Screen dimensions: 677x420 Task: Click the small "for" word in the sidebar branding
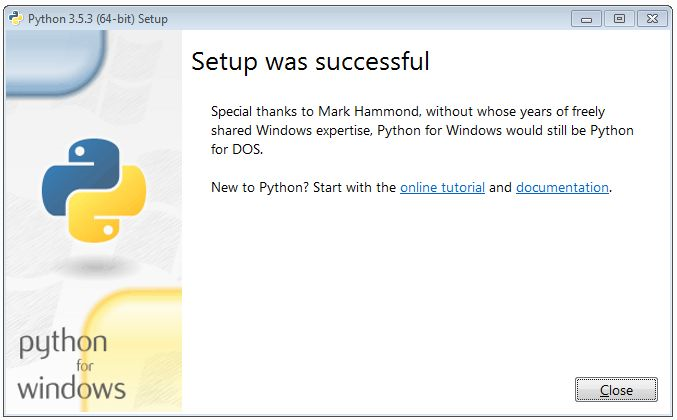pyautogui.click(x=85, y=366)
